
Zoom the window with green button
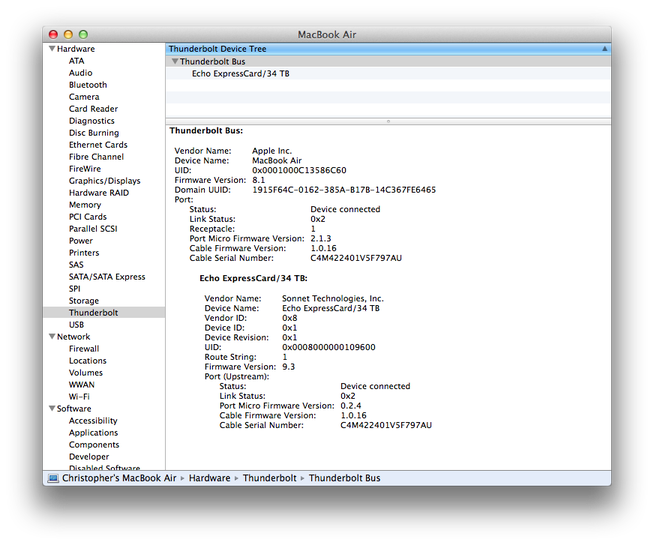pos(83,34)
